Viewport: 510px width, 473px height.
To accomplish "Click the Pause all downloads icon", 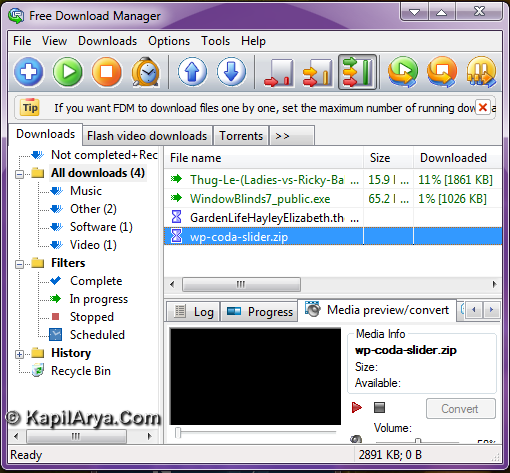I will (x=481, y=72).
